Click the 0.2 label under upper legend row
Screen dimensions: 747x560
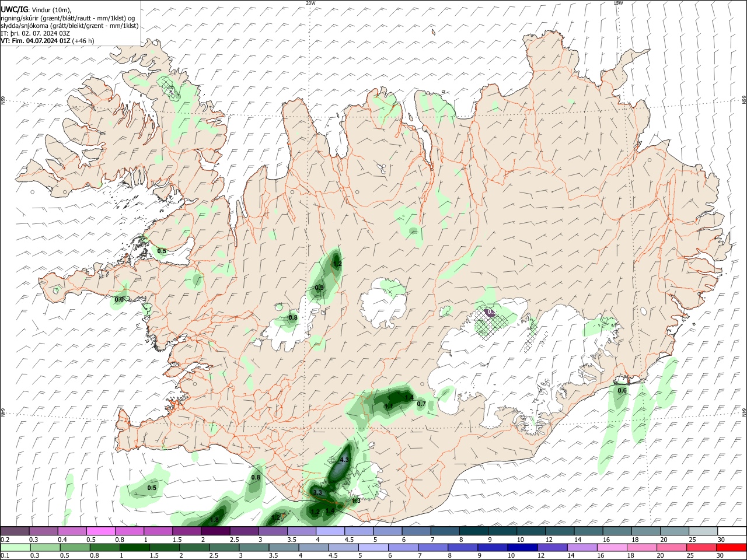click(5, 540)
